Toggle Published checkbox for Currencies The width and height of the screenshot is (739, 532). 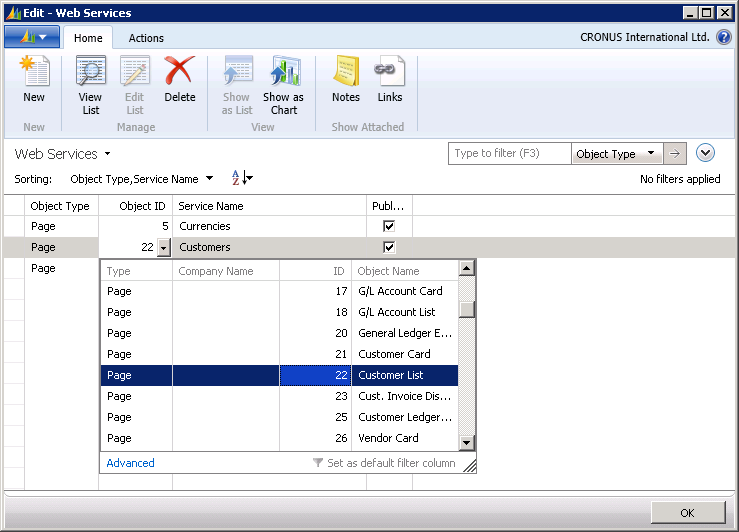pos(389,226)
